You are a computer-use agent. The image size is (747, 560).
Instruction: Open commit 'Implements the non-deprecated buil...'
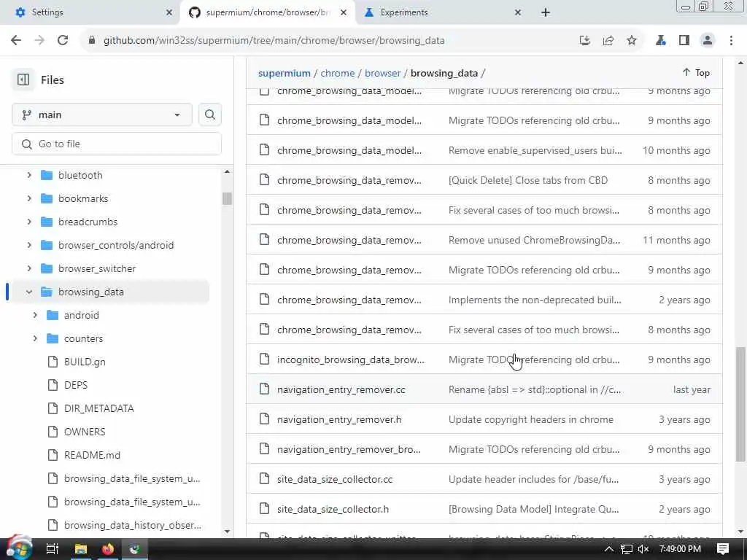click(535, 300)
